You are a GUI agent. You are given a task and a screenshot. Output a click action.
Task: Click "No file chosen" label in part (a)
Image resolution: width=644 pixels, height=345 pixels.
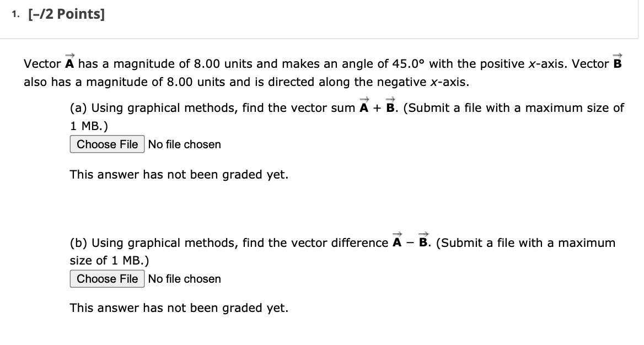[184, 144]
